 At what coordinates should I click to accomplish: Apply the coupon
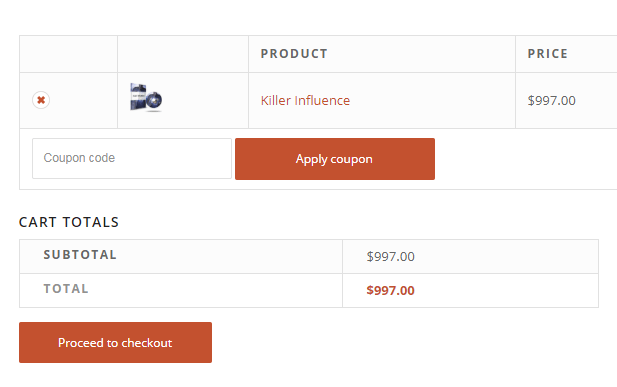pos(335,159)
